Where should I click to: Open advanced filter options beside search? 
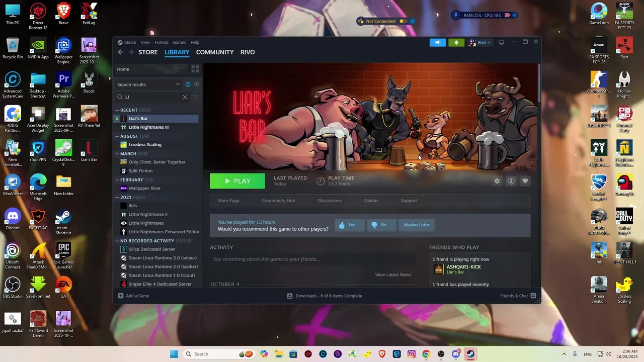[195, 97]
